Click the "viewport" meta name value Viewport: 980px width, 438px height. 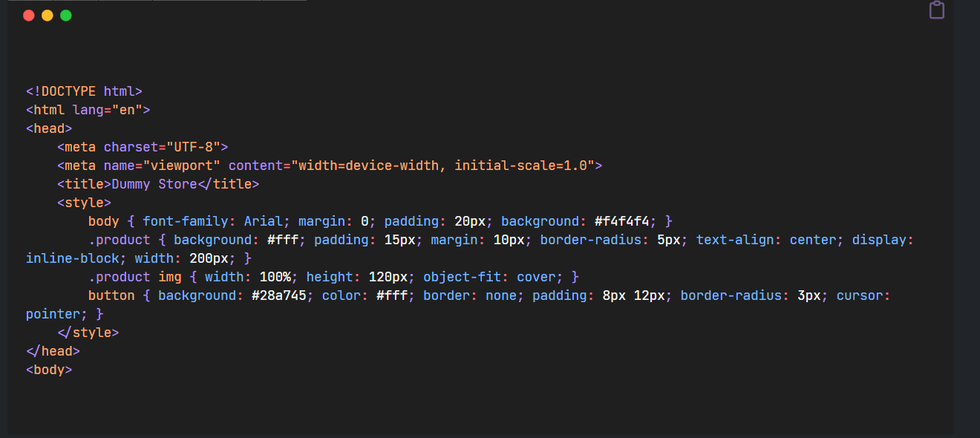click(x=182, y=166)
